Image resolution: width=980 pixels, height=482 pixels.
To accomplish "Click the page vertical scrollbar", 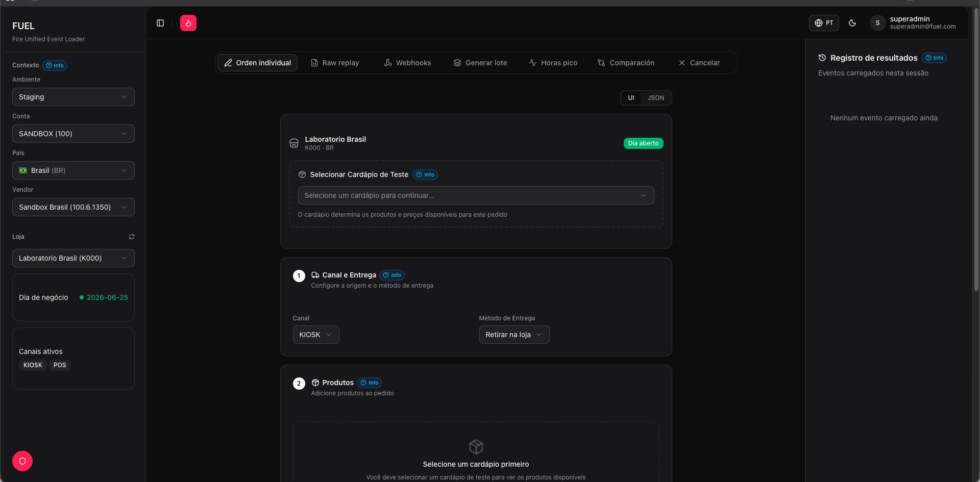I will click(x=976, y=150).
